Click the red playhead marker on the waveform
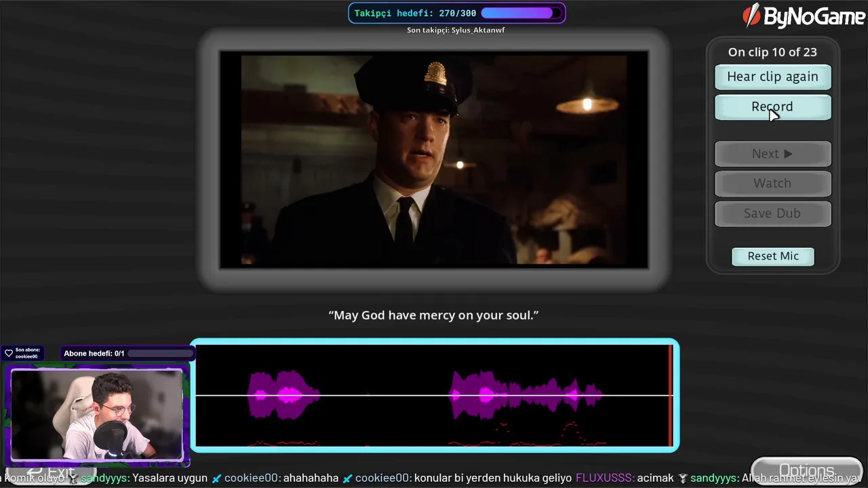 671,395
